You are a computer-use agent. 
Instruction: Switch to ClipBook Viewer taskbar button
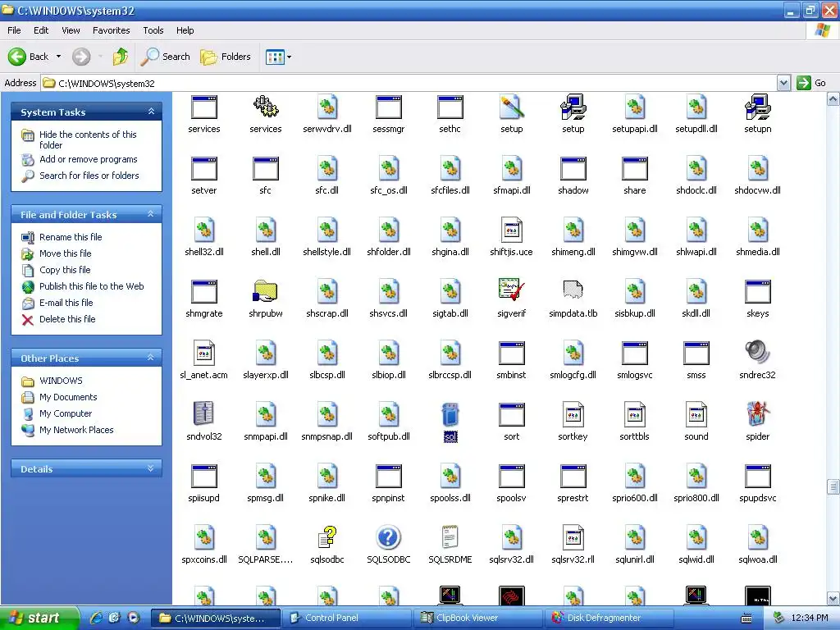tap(479, 618)
